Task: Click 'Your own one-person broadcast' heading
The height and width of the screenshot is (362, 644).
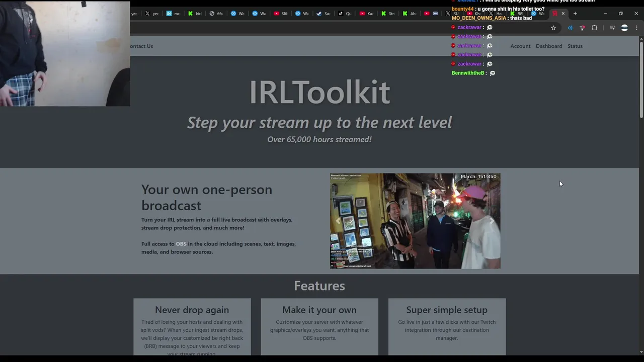Action: click(207, 197)
